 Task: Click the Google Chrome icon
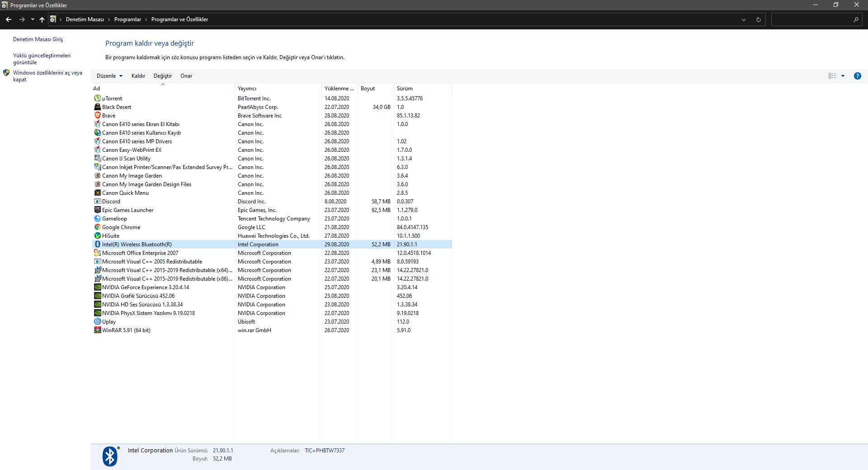97,227
